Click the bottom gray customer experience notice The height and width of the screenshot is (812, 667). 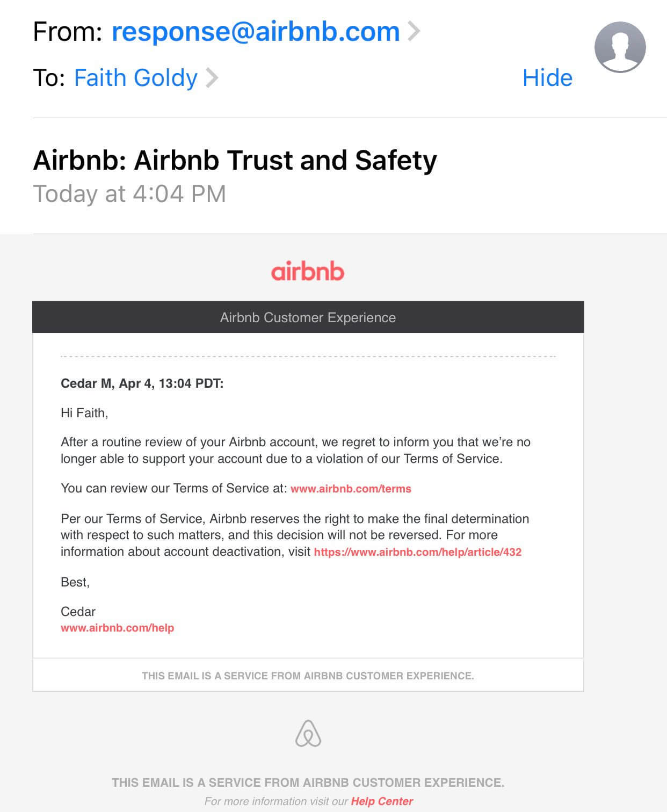[x=308, y=782]
